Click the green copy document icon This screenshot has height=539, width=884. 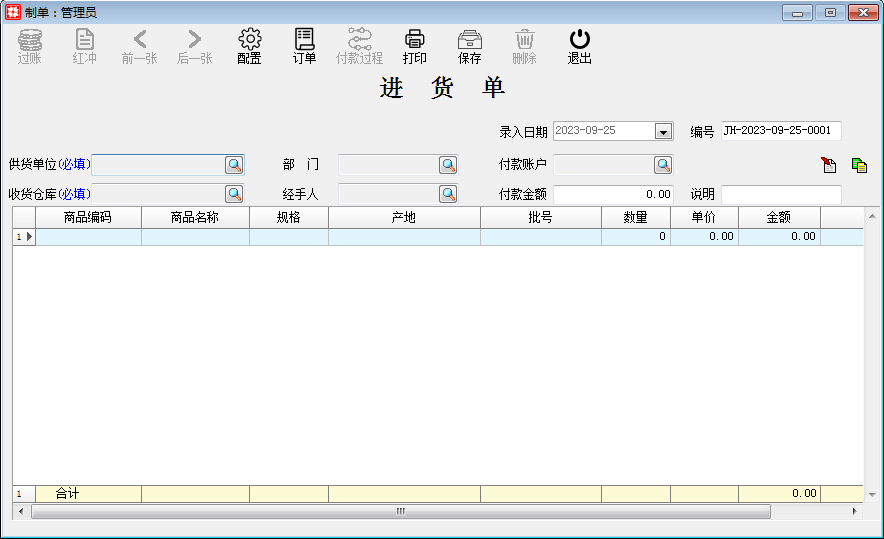[x=859, y=165]
